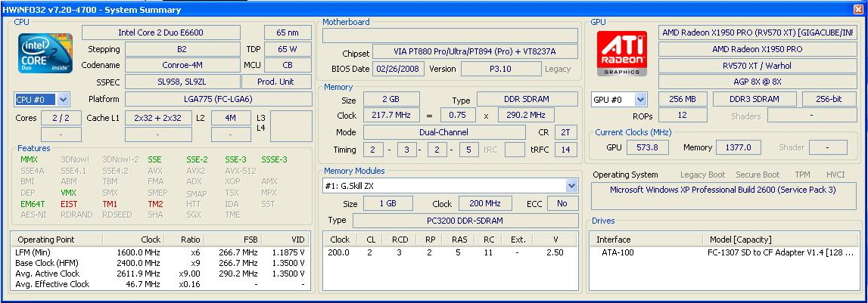Image resolution: width=868 pixels, height=303 pixels.
Task: Click the ATI Radeon Graphics logo
Action: [x=623, y=53]
